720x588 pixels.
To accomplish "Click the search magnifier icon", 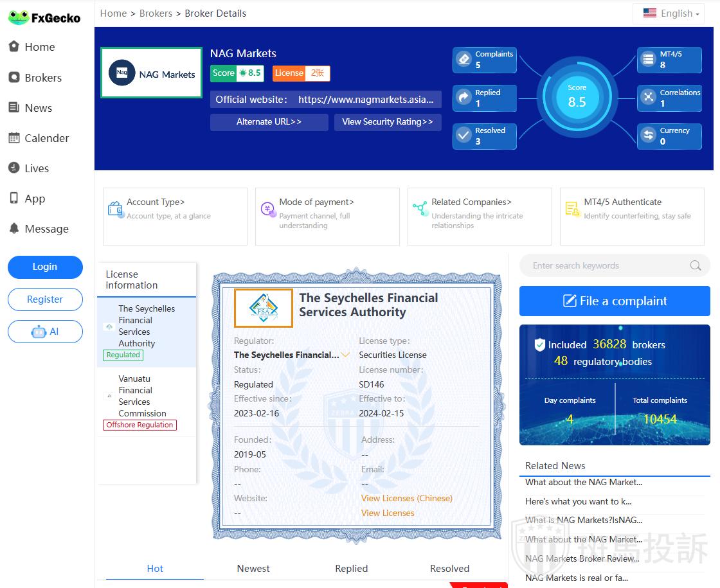I will 696,265.
